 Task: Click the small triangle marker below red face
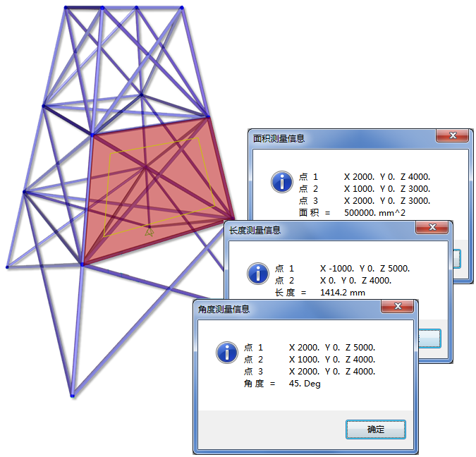[149, 231]
